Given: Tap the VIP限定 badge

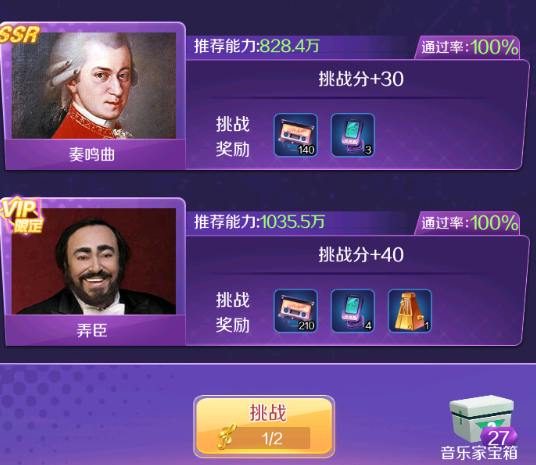Looking at the screenshot, I should click(x=23, y=215).
